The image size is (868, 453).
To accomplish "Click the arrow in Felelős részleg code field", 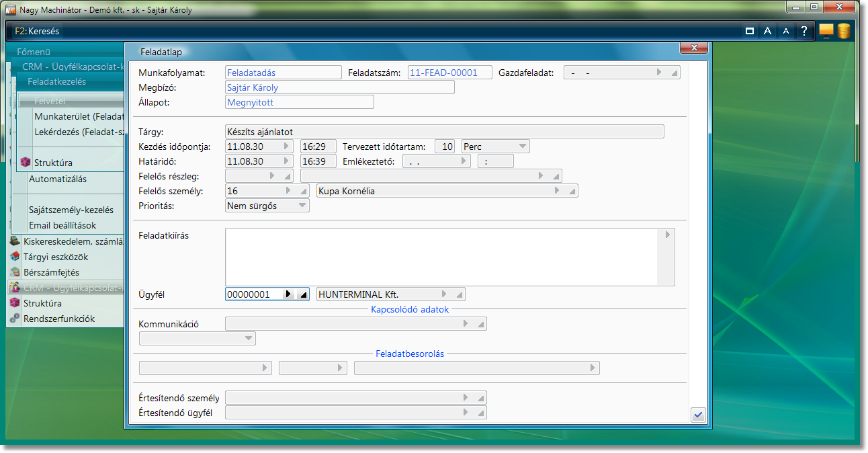I will [272, 175].
